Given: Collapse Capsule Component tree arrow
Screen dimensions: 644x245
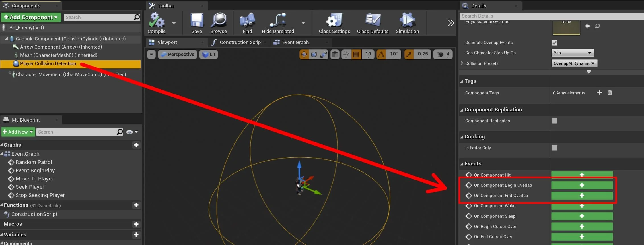Looking at the screenshot, I should coord(6,38).
